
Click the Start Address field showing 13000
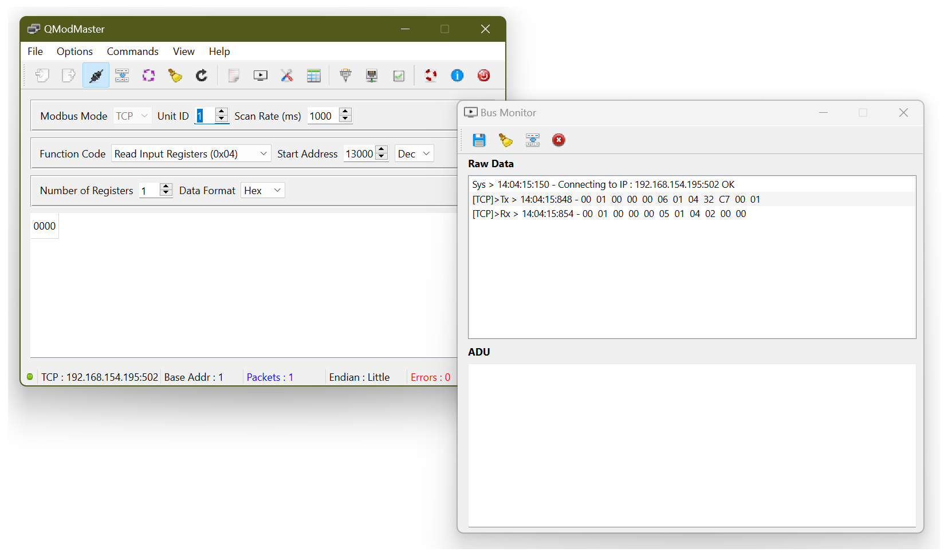(x=360, y=154)
